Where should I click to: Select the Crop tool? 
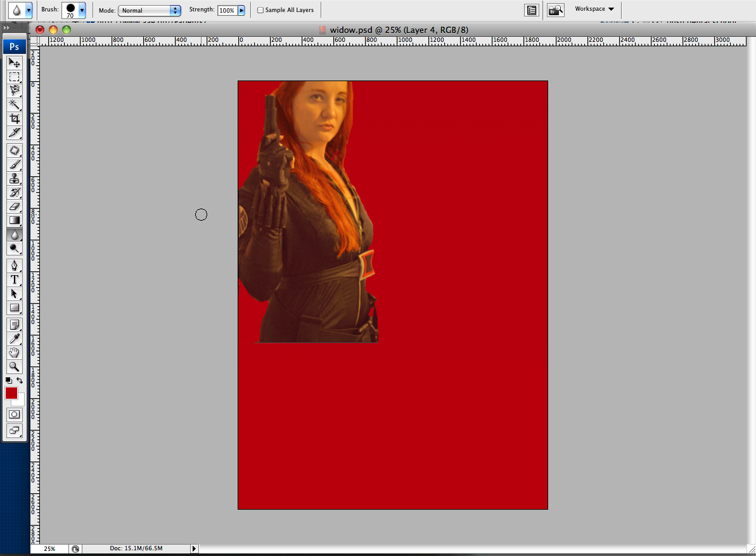[15, 119]
